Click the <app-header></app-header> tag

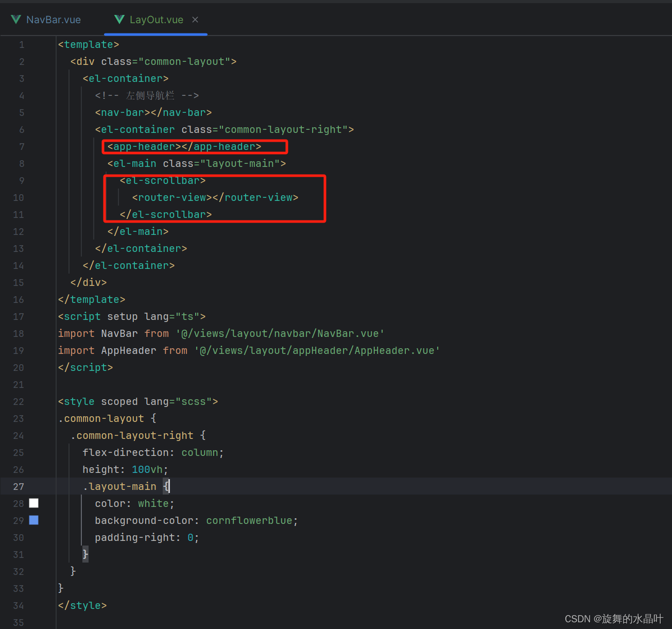[184, 146]
